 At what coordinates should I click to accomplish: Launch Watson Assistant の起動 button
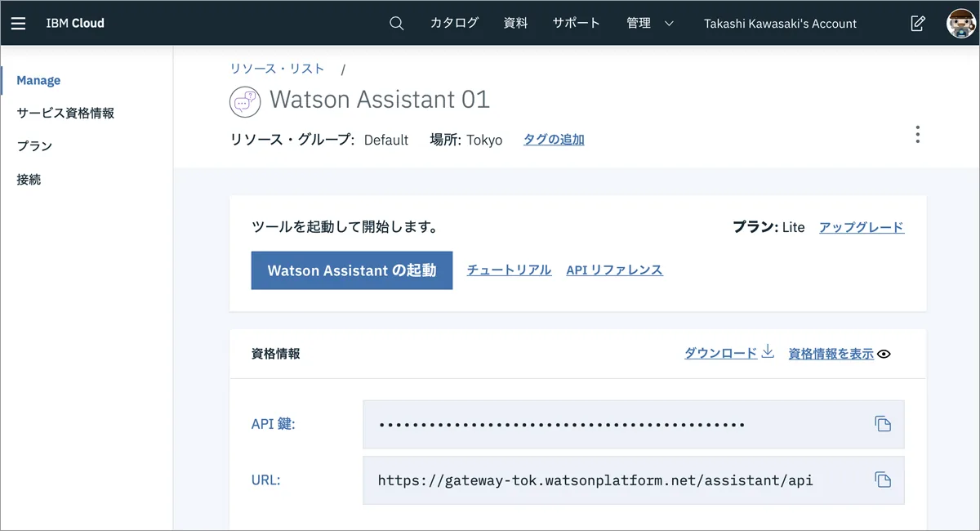352,270
